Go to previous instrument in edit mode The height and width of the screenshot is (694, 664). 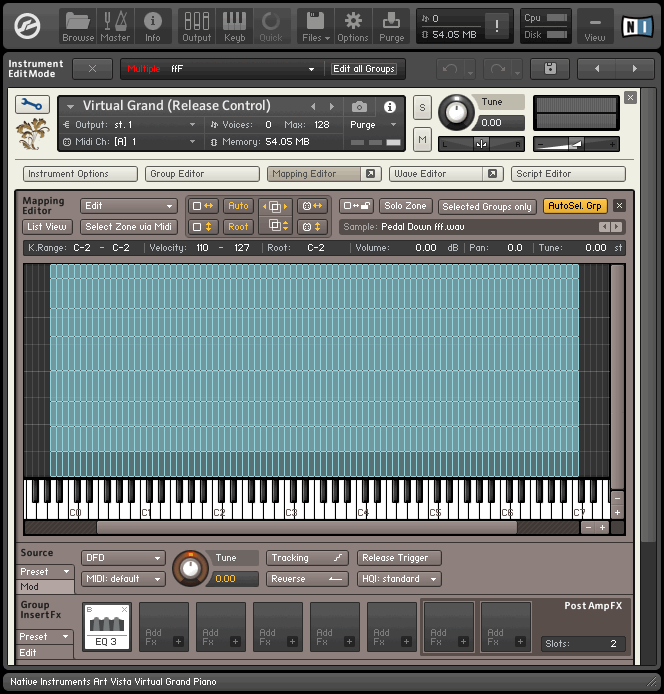pos(597,69)
